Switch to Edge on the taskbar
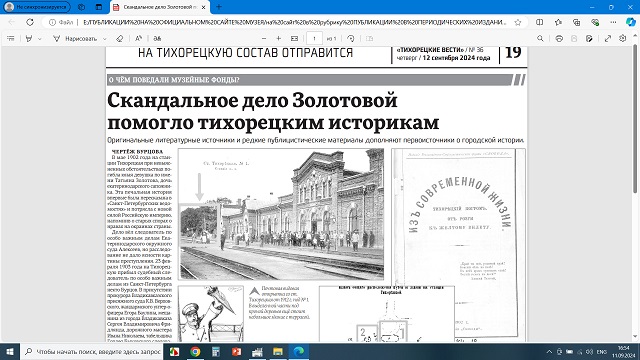Image resolution: width=640 pixels, height=360 pixels. [299, 351]
